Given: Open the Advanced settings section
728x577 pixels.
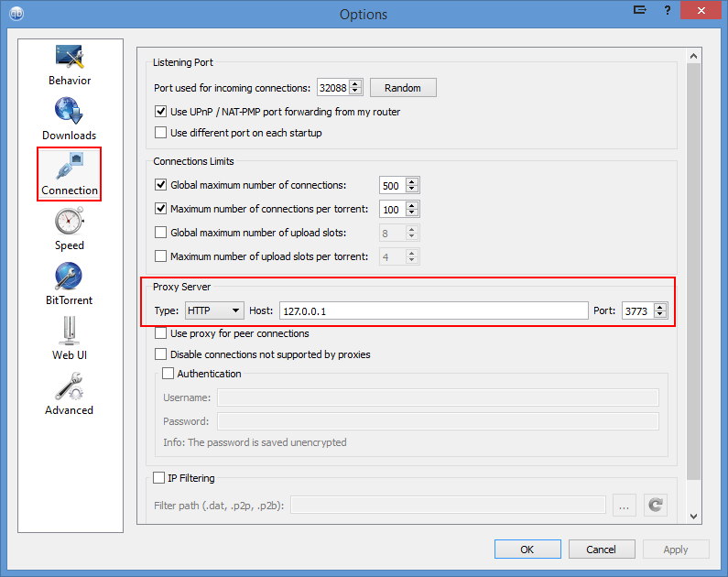Looking at the screenshot, I should [x=70, y=394].
